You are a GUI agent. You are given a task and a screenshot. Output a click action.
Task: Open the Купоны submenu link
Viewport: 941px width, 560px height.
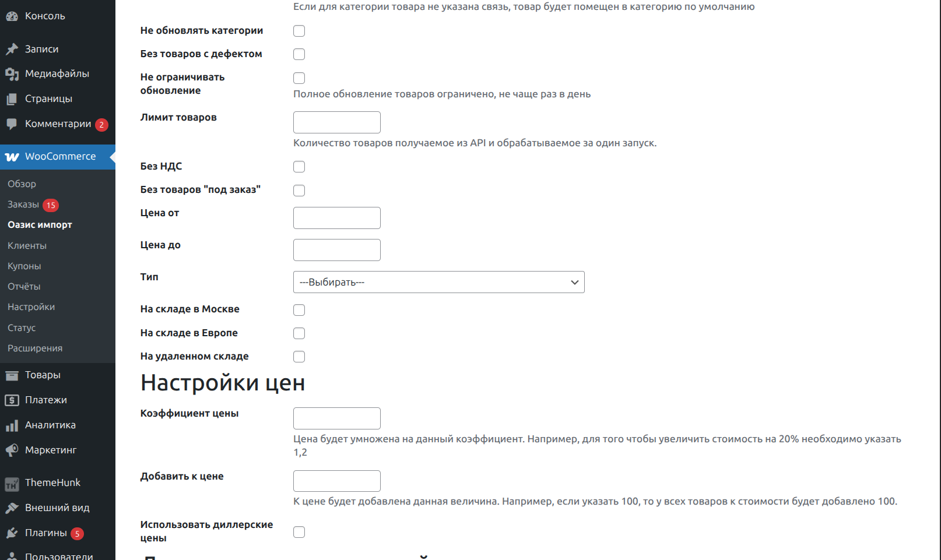pos(24,266)
